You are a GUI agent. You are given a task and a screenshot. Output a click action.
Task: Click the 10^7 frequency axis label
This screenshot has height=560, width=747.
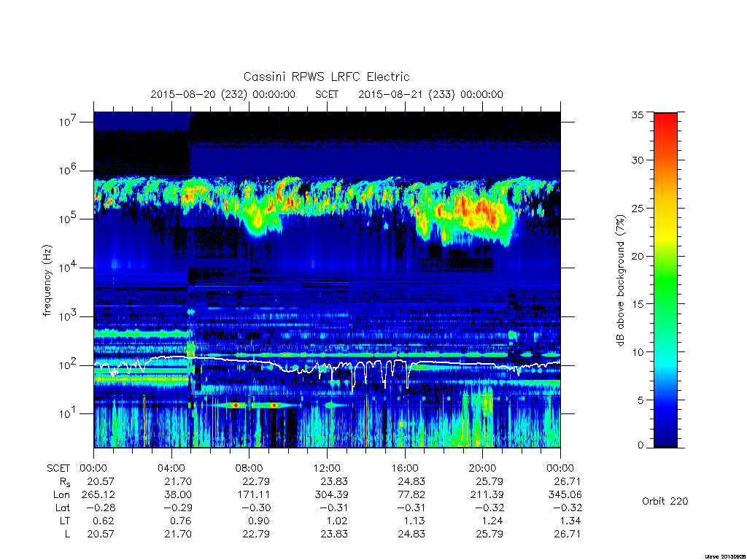pos(68,122)
